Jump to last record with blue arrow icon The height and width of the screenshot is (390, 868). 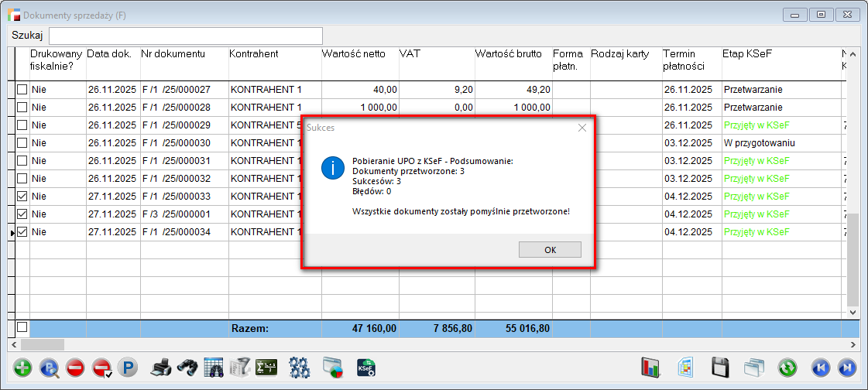(x=847, y=368)
